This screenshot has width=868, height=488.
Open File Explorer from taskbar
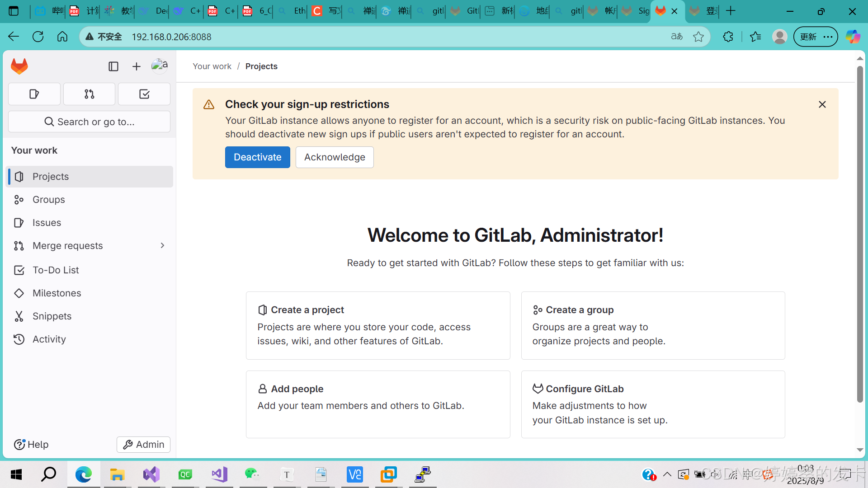(117, 474)
